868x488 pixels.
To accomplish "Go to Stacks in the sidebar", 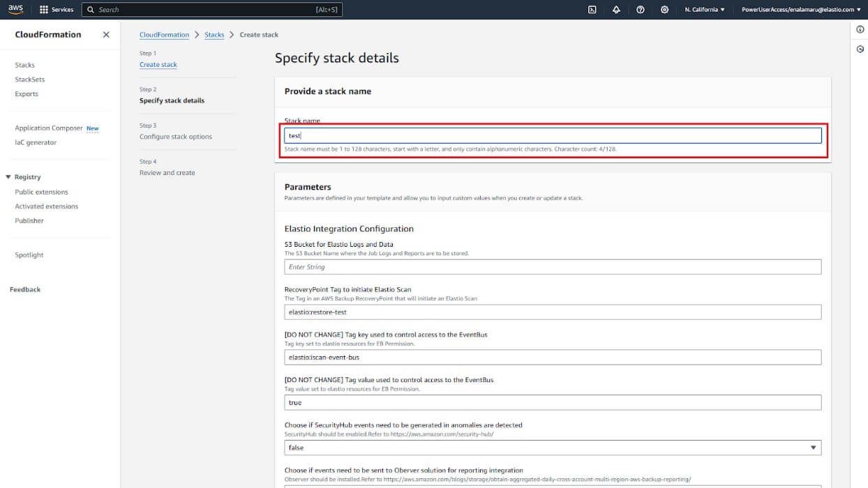I will click(24, 65).
